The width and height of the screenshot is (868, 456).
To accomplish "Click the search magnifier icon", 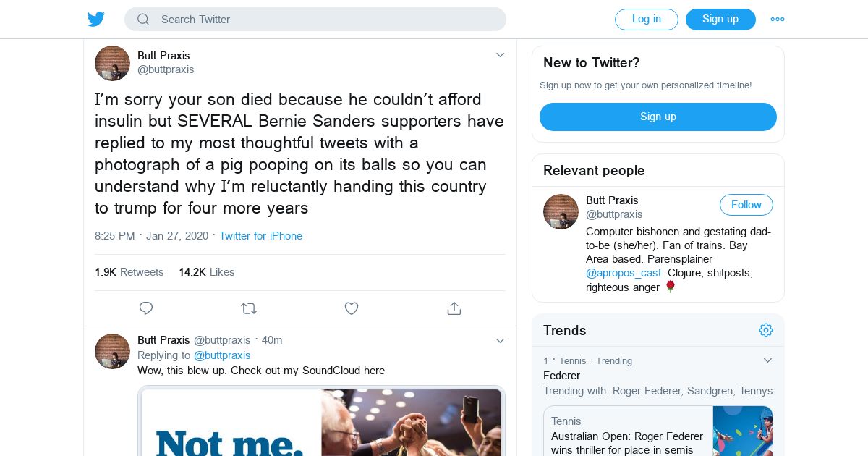I will coord(143,20).
